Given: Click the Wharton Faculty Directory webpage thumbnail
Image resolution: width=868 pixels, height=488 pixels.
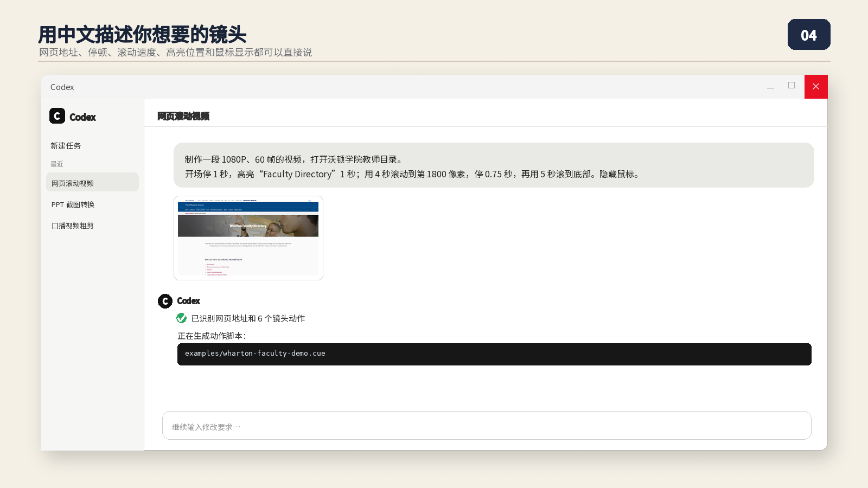Looking at the screenshot, I should tap(248, 238).
